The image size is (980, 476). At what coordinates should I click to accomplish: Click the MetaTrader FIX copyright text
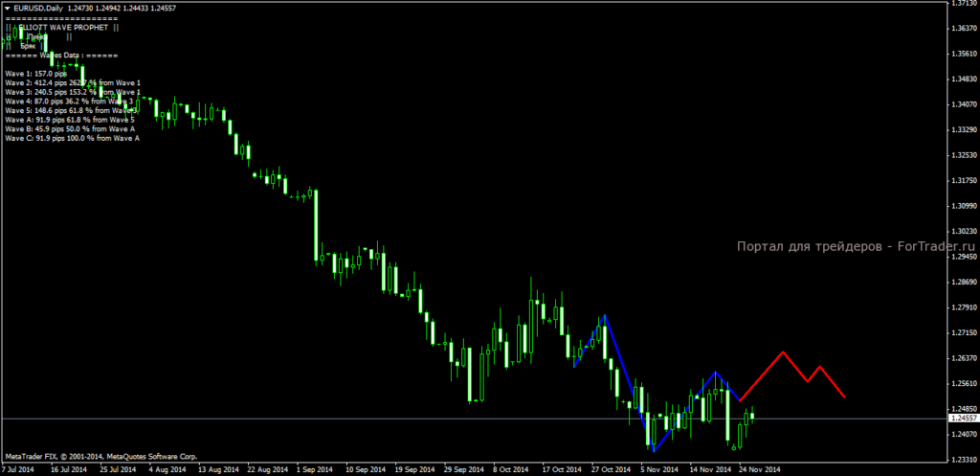tap(100, 457)
